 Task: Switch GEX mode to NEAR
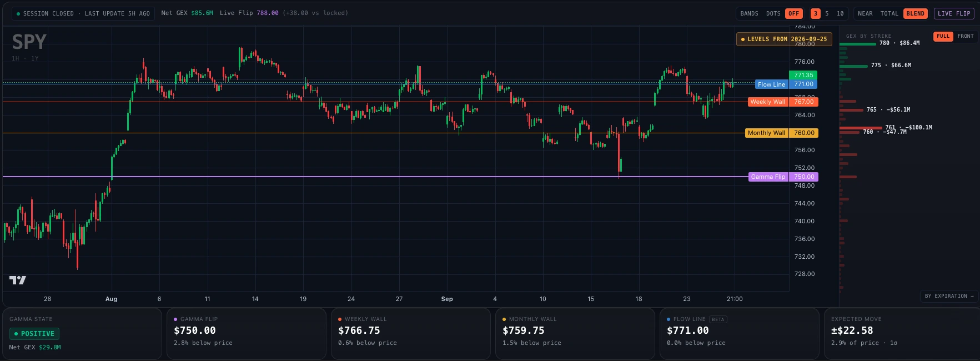tap(865, 13)
